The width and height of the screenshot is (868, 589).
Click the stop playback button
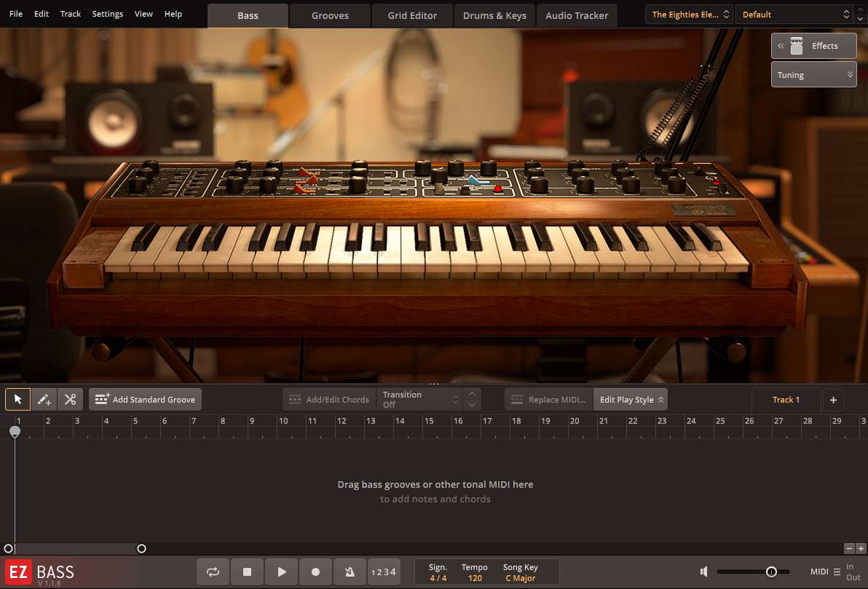point(247,572)
